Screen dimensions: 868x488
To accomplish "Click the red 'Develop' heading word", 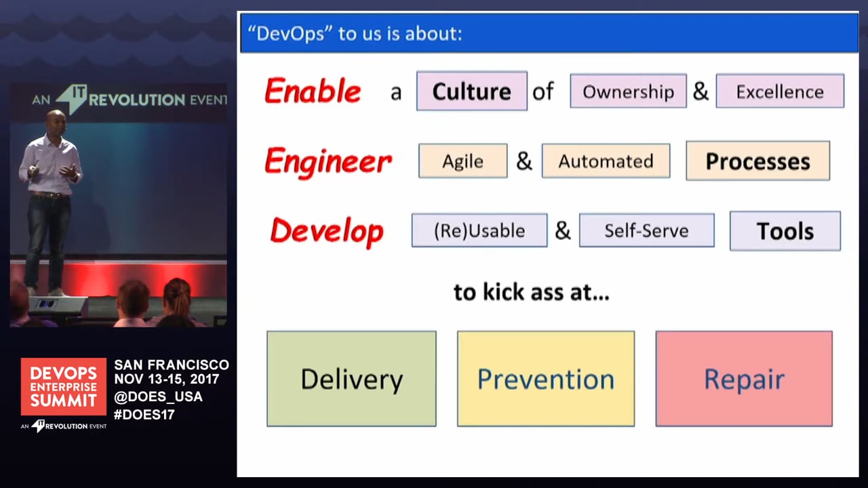I will (327, 232).
